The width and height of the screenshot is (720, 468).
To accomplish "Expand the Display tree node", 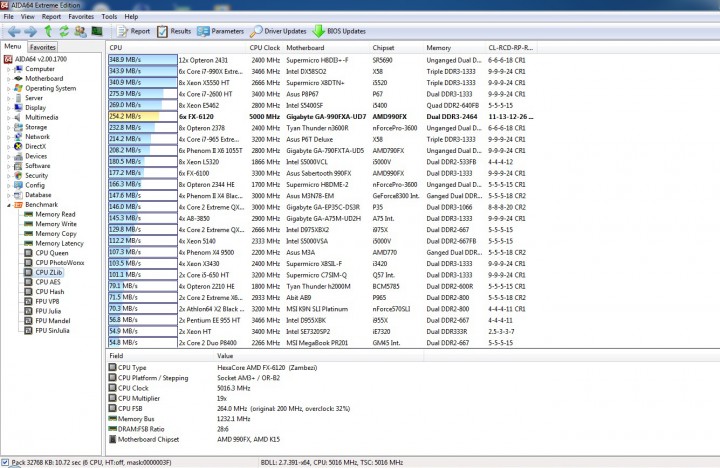I will [8, 107].
